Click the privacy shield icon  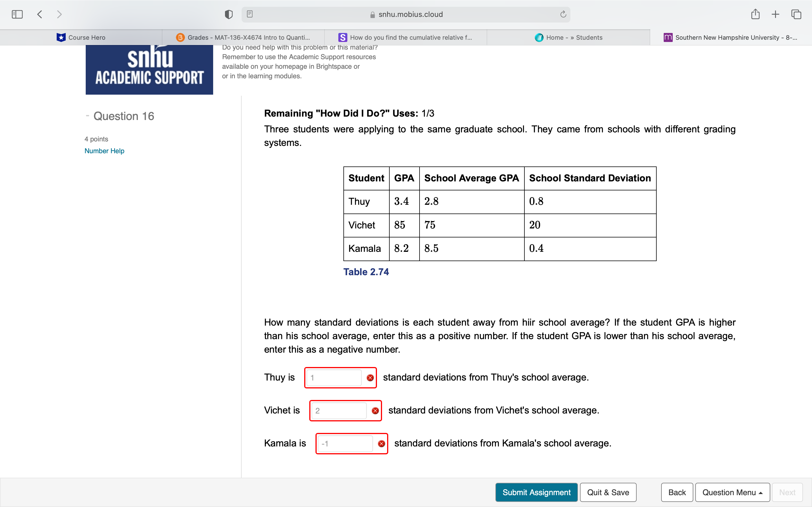(229, 14)
